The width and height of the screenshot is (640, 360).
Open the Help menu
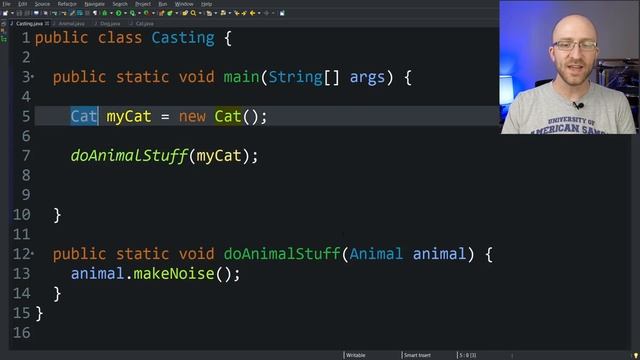point(206,4)
